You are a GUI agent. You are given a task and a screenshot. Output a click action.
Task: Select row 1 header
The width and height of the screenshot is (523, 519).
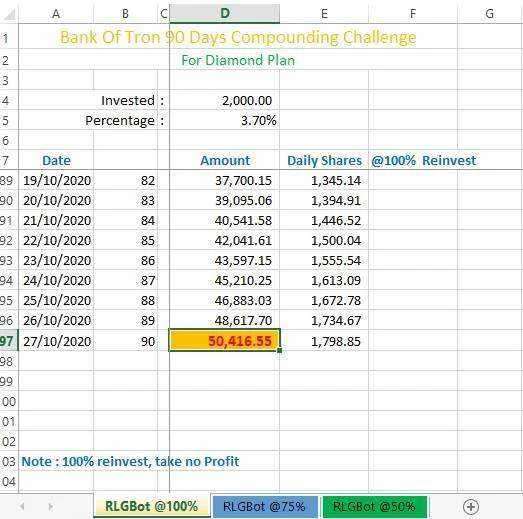[x=9, y=38]
